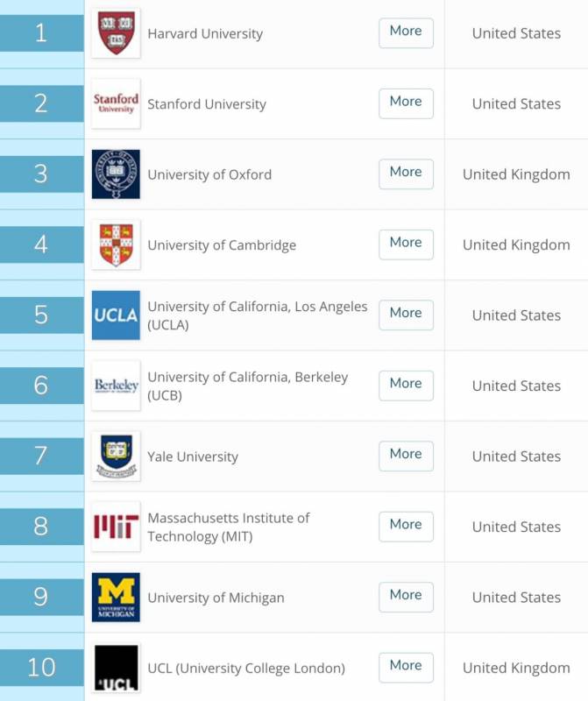Screen dimensions: 588x701
Task: Click the Stanford University logo
Action: pyautogui.click(x=116, y=104)
